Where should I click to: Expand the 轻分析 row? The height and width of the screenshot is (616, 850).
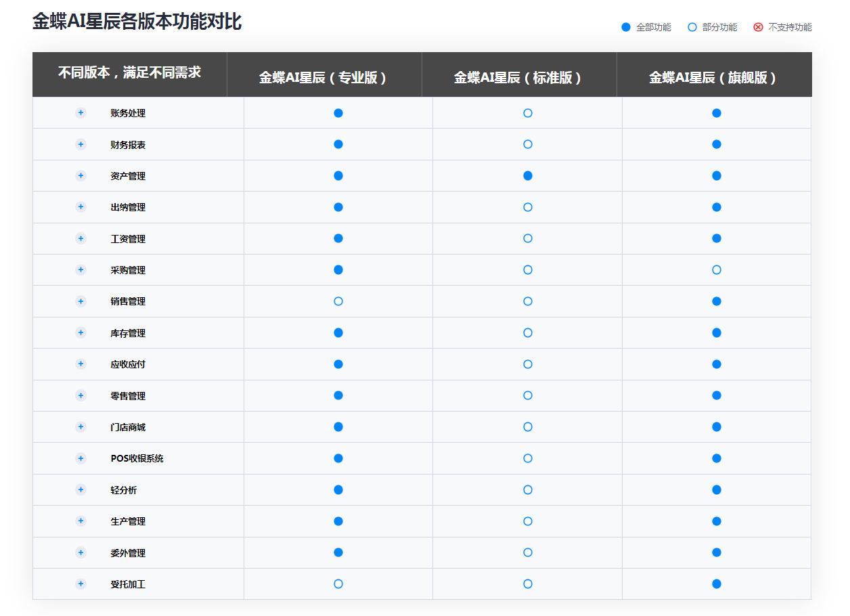pyautogui.click(x=81, y=489)
